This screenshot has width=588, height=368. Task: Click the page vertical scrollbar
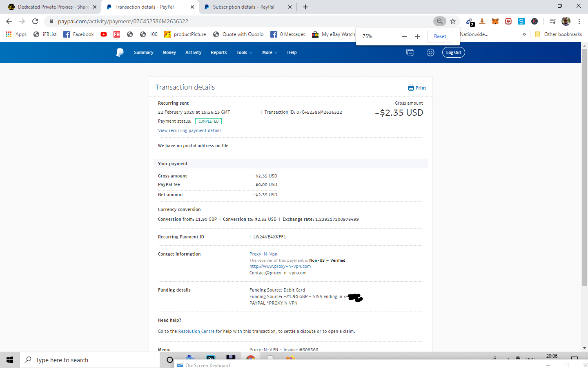584,168
